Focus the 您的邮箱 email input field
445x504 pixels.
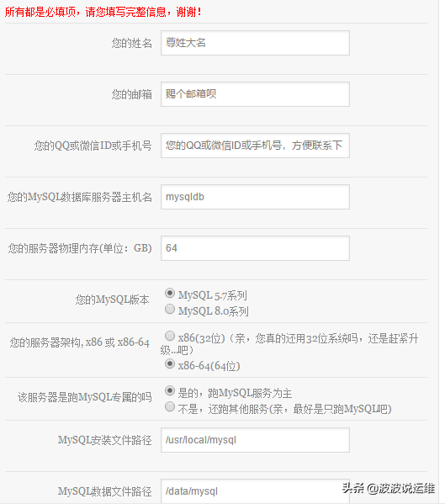[x=255, y=94]
